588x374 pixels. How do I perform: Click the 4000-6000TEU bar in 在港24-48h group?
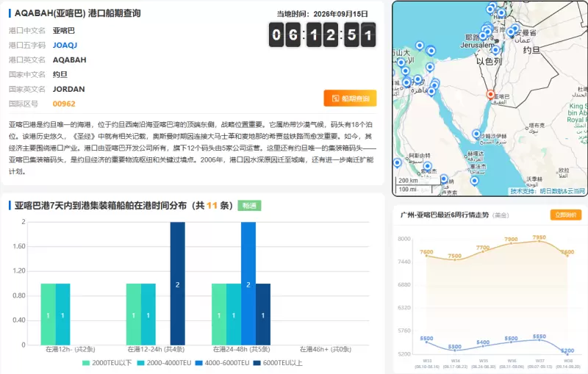pyautogui.click(x=248, y=284)
